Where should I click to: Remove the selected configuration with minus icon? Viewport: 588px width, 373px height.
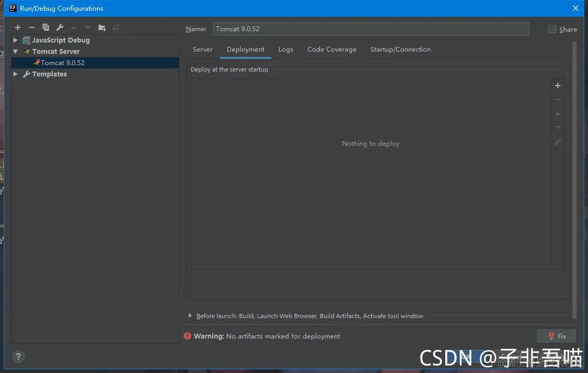point(31,27)
